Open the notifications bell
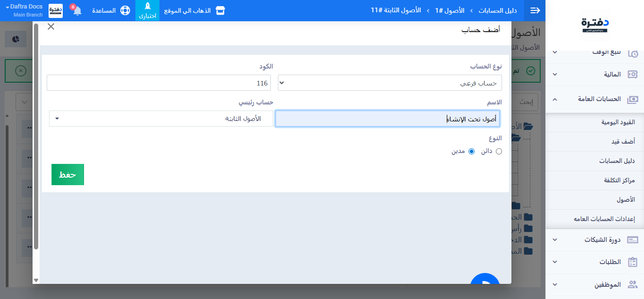This screenshot has width=644, height=299. [77, 10]
